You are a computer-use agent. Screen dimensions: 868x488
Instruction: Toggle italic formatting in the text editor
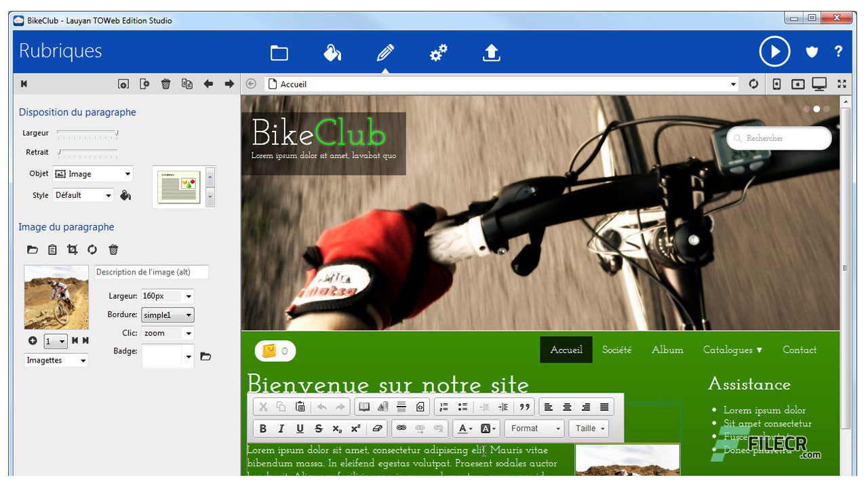pyautogui.click(x=281, y=428)
